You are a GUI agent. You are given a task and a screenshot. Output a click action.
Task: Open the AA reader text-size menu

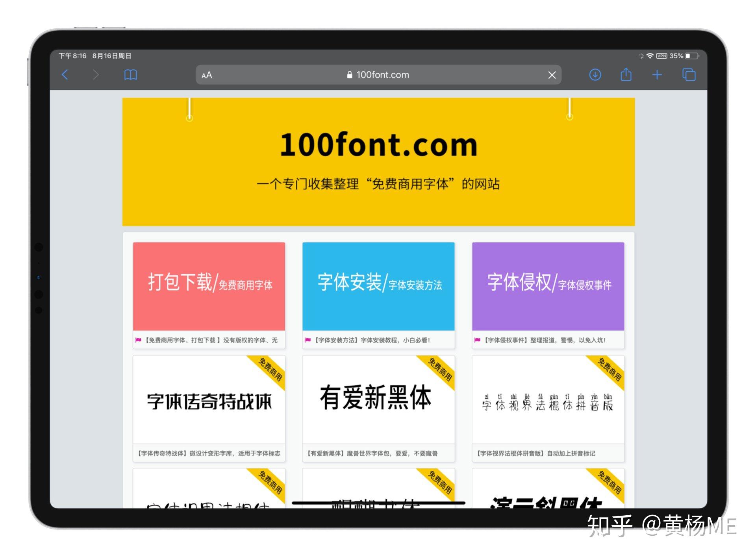[x=207, y=75]
